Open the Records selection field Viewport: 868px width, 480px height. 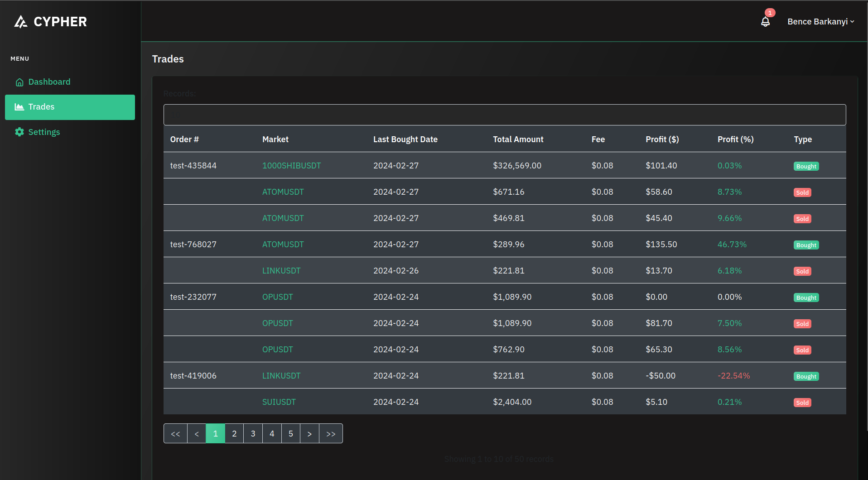point(504,115)
